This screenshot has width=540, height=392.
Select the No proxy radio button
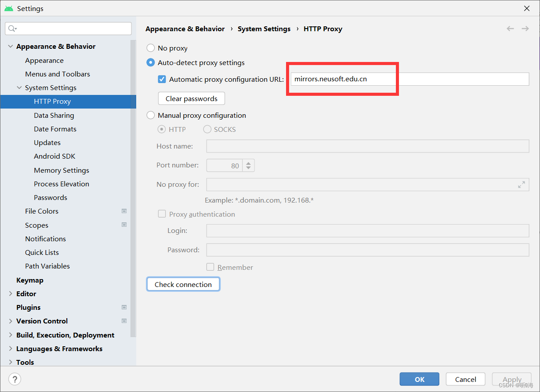(x=151, y=48)
